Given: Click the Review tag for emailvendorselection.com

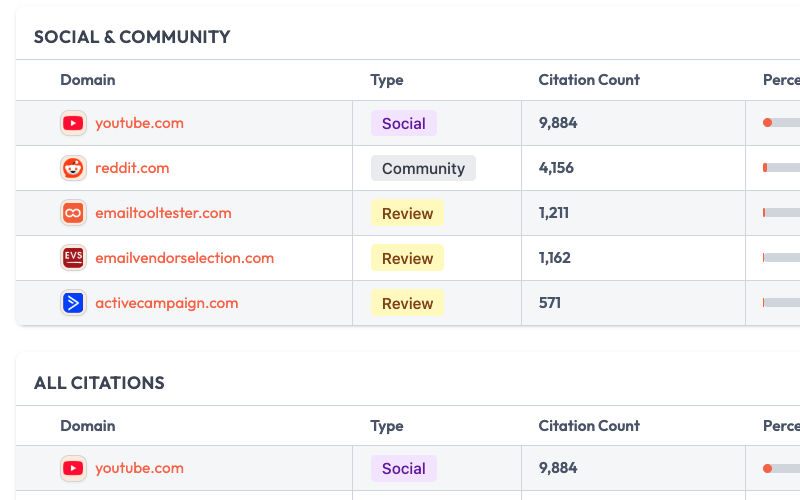Looking at the screenshot, I should [x=407, y=258].
